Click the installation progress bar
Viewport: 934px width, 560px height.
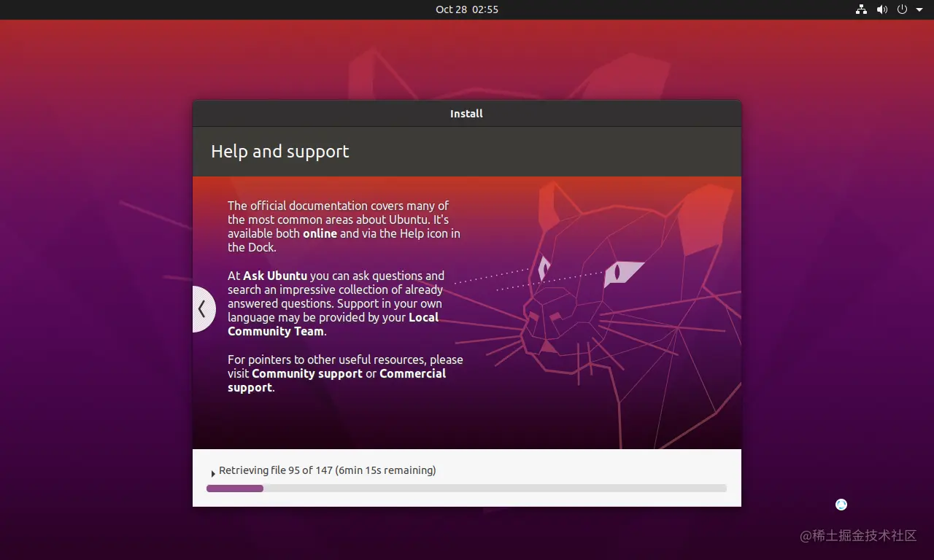coord(466,489)
